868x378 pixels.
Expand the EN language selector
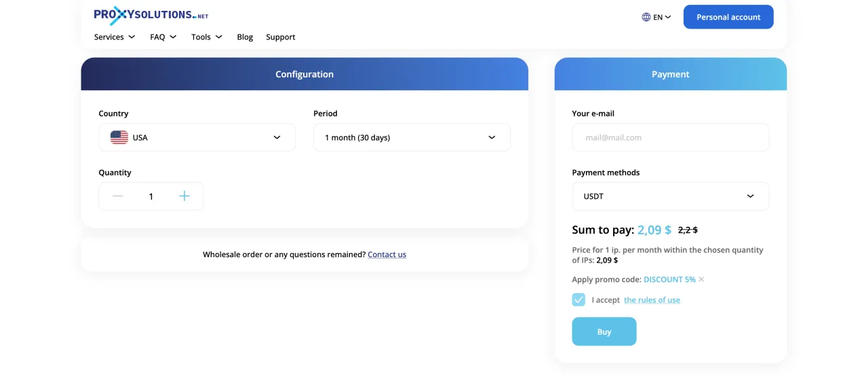point(661,17)
